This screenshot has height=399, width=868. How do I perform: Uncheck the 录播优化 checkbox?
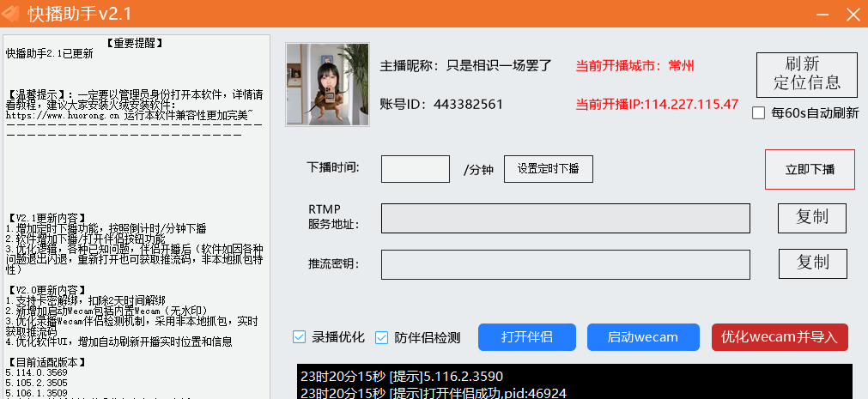[x=299, y=337]
